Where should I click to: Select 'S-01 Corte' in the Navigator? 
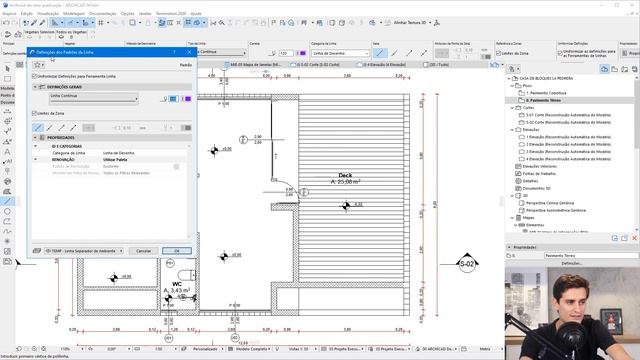(568, 115)
